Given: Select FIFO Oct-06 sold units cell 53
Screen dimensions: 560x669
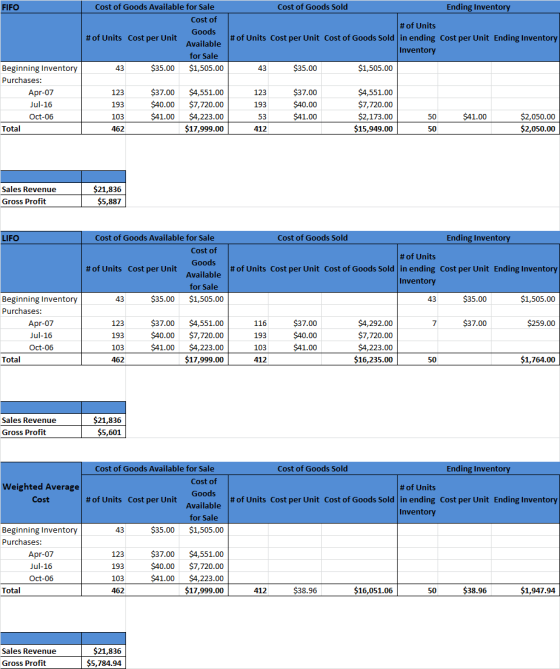Looking at the screenshot, I should (262, 117).
